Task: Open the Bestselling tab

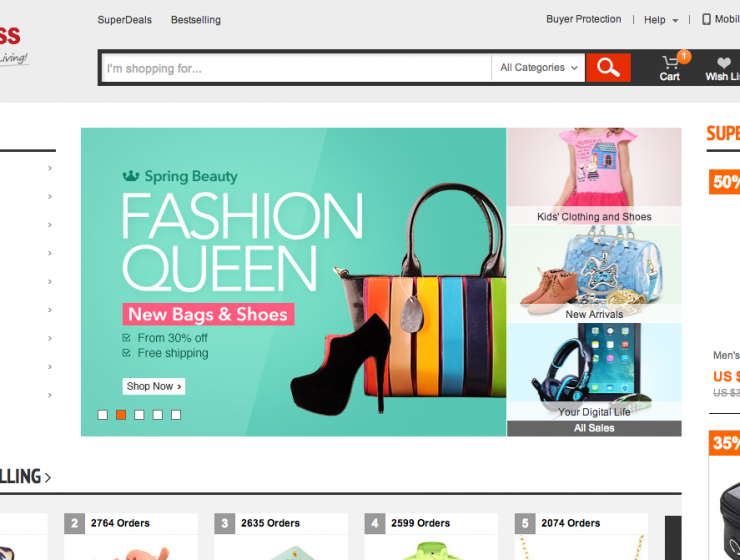Action: tap(196, 20)
